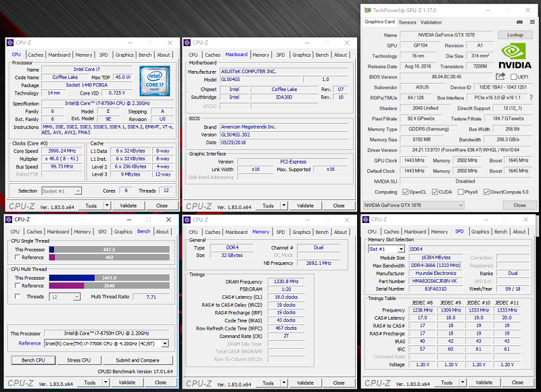The height and width of the screenshot is (392, 541).
Task: Click title bar icon of CPU-Z SPD window
Action: (366, 220)
